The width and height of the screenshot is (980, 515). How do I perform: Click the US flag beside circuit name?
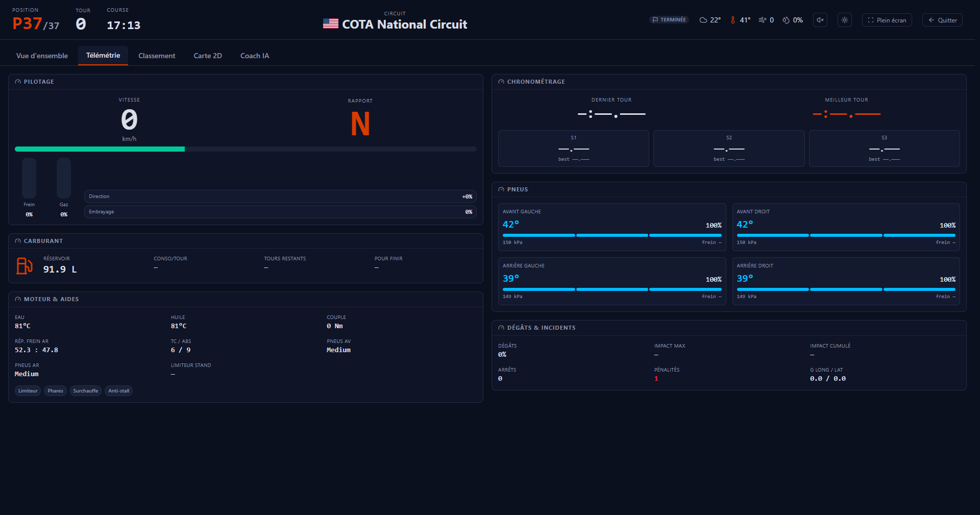(331, 23)
